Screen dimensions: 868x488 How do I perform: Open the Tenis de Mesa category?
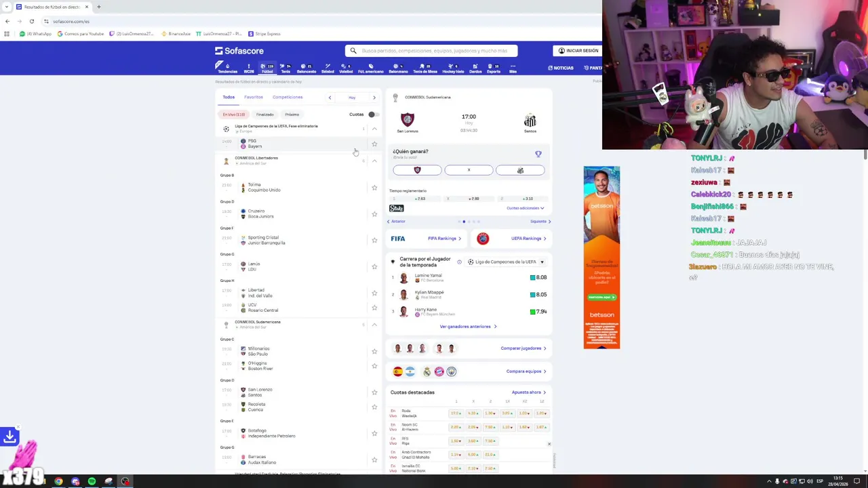point(425,68)
